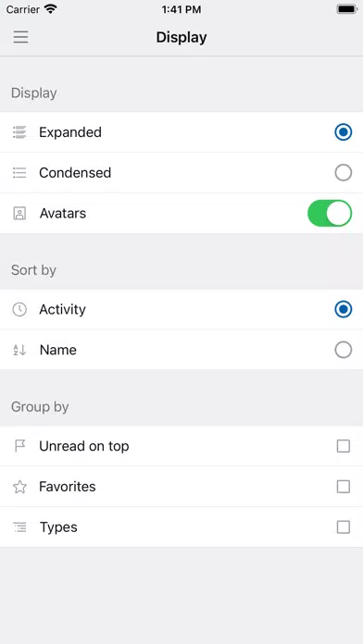Tap the A-Z sort arrow icon

click(19, 350)
